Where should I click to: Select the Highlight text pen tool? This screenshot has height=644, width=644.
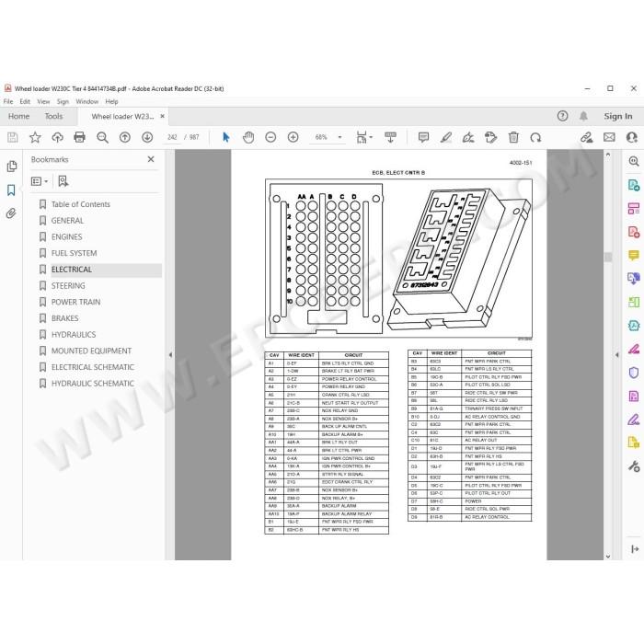(x=446, y=137)
